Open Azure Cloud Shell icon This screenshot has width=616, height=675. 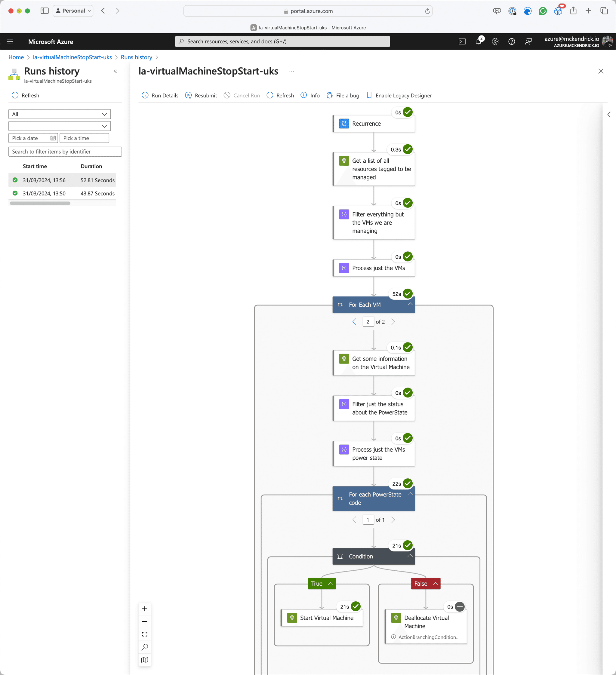click(x=462, y=41)
